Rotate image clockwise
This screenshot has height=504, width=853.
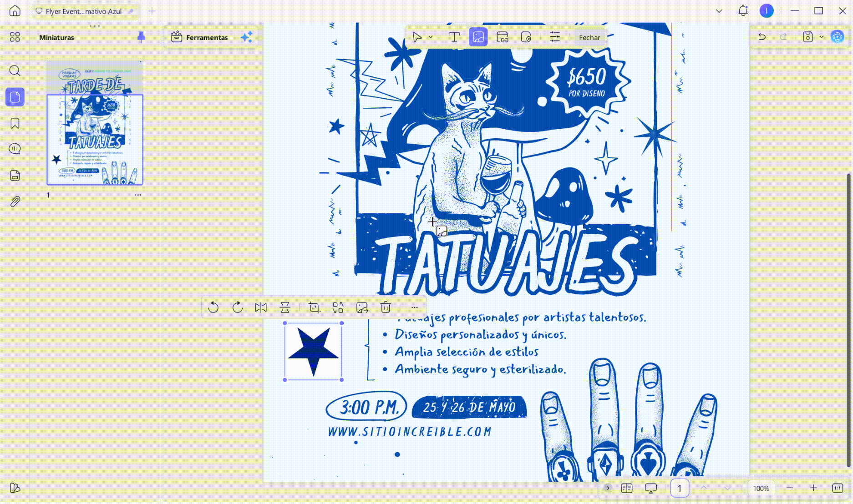pyautogui.click(x=238, y=307)
